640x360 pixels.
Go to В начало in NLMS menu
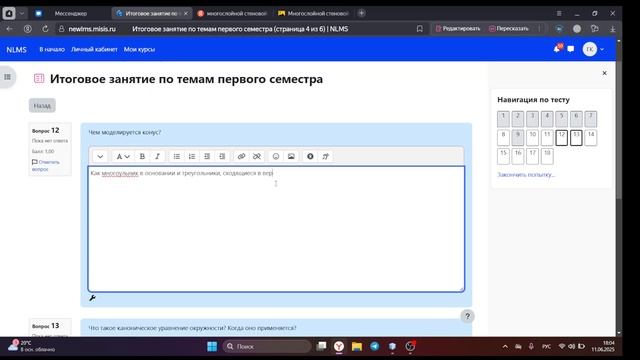click(52, 49)
